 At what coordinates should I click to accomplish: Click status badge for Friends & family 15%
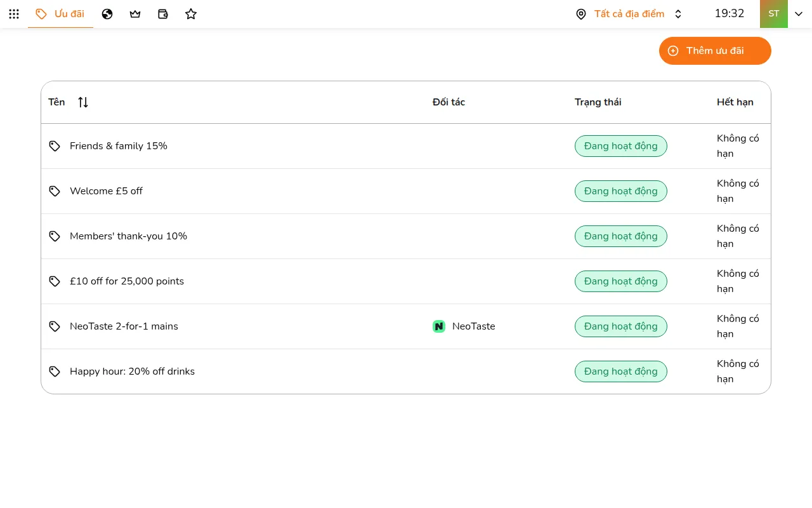(x=620, y=146)
